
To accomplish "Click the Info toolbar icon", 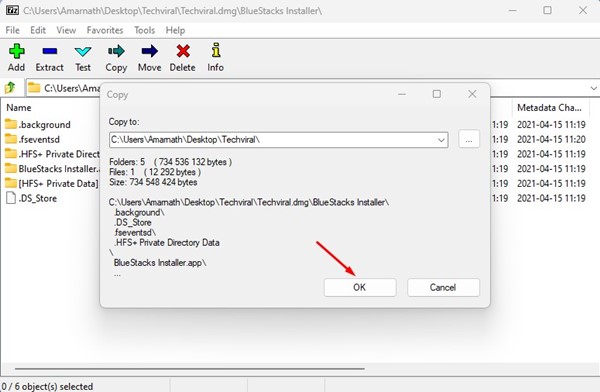I will (x=216, y=51).
